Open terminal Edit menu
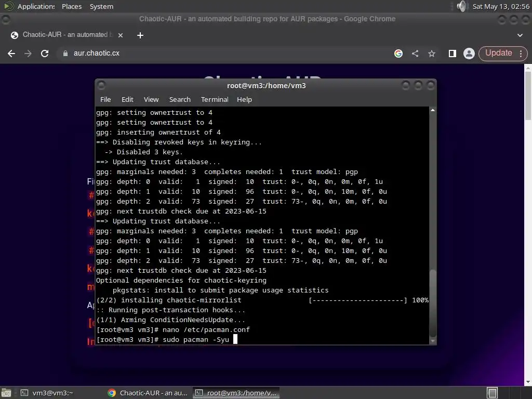 pyautogui.click(x=127, y=99)
